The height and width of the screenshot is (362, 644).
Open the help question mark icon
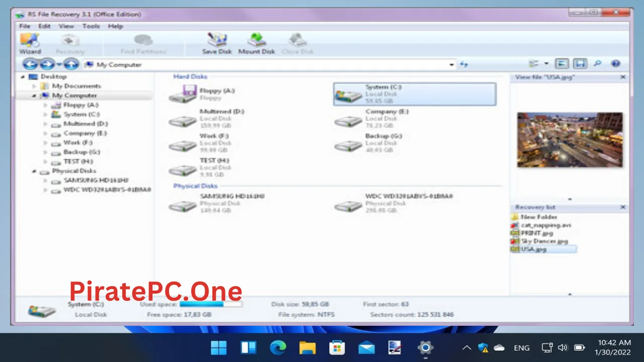click(615, 64)
